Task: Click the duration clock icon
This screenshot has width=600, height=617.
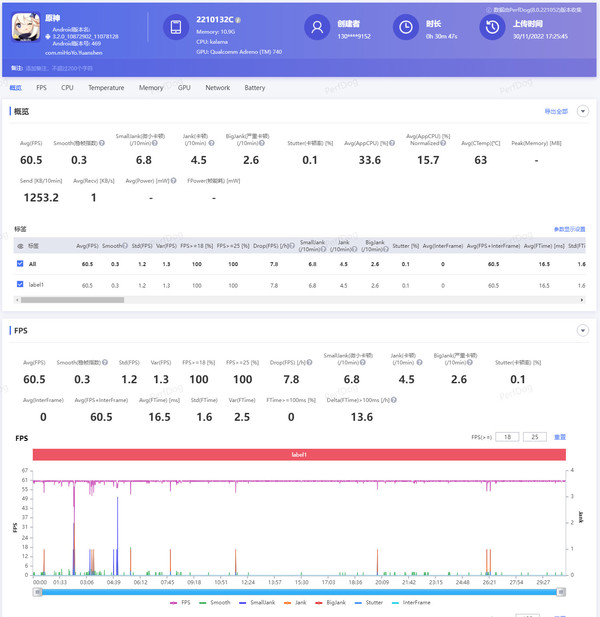Action: click(x=406, y=27)
